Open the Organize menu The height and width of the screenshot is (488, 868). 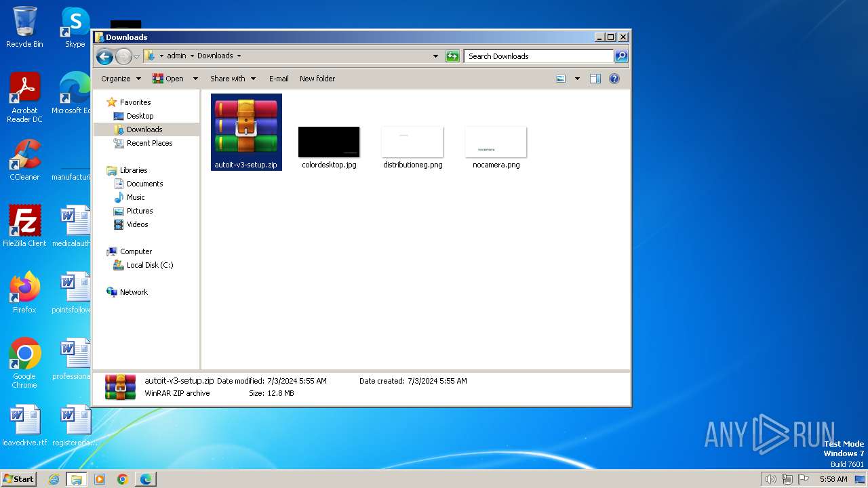[x=121, y=79]
